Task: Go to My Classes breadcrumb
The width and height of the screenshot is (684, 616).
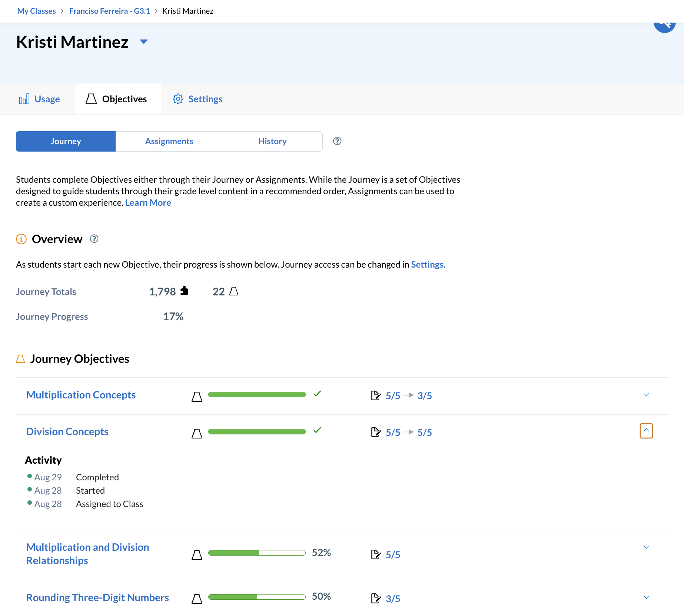Action: pyautogui.click(x=36, y=11)
